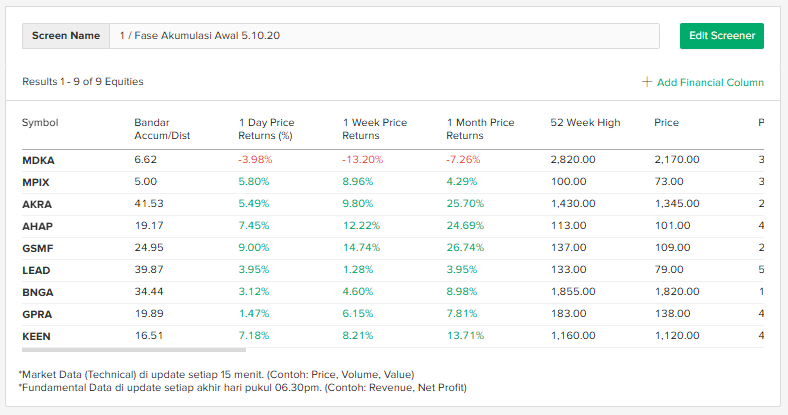Select the GSMF ticker
Viewport: 788px width, 415px height.
(38, 248)
